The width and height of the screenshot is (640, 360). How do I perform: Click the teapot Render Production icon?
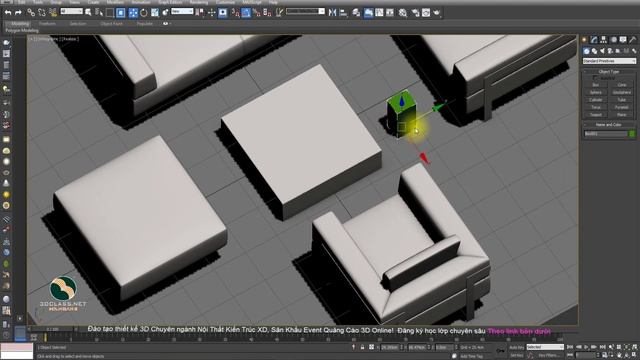pyautogui.click(x=437, y=13)
